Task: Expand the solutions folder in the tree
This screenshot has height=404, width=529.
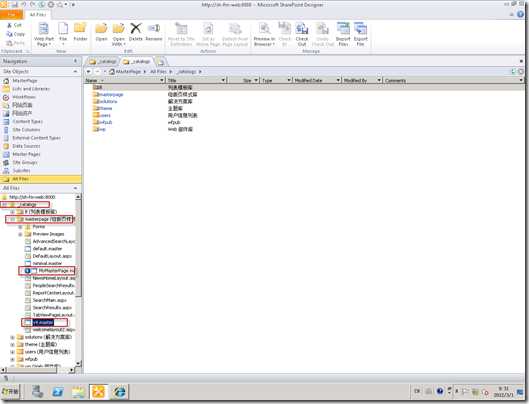Action: (12, 337)
